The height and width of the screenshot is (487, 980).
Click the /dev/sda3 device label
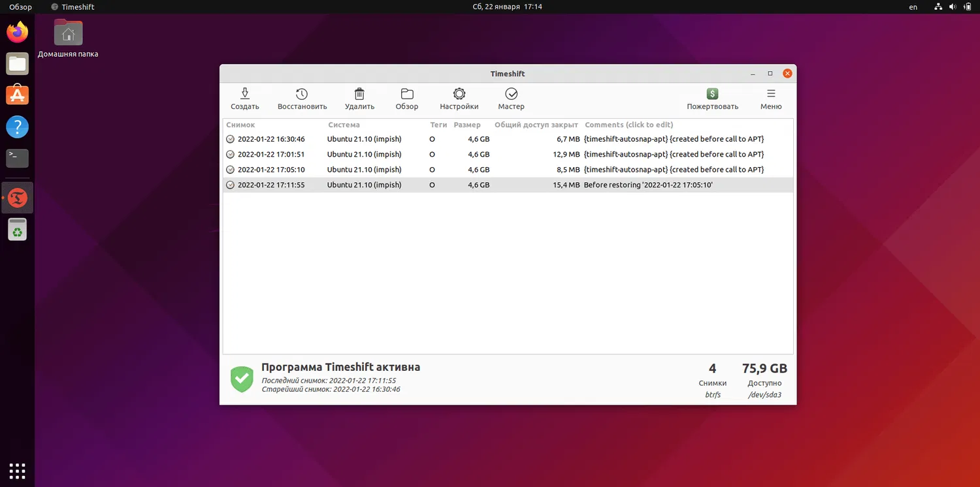tap(764, 395)
